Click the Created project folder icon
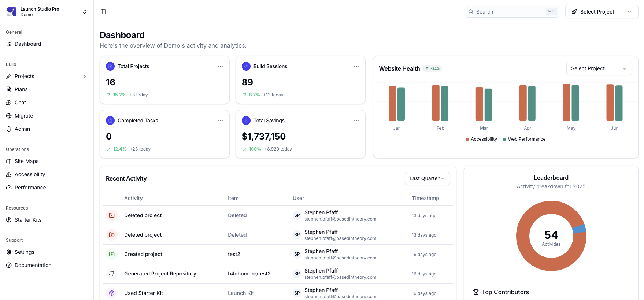 click(x=112, y=254)
